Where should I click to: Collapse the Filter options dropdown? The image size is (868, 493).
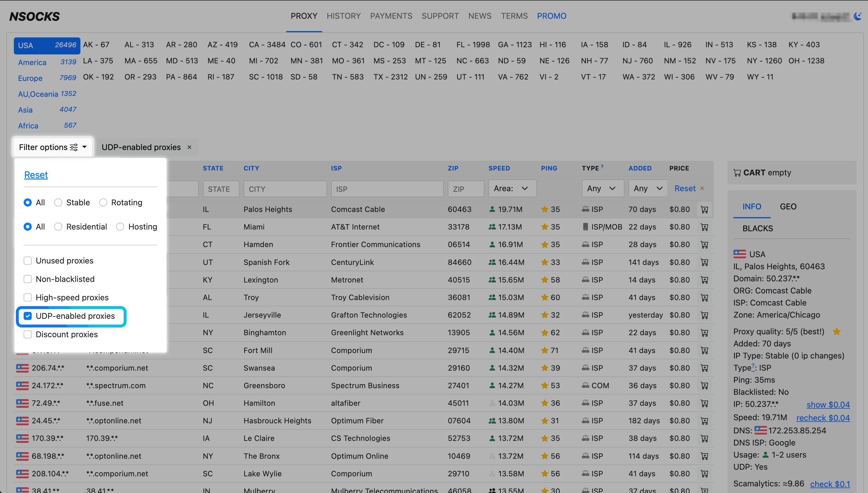pos(53,147)
